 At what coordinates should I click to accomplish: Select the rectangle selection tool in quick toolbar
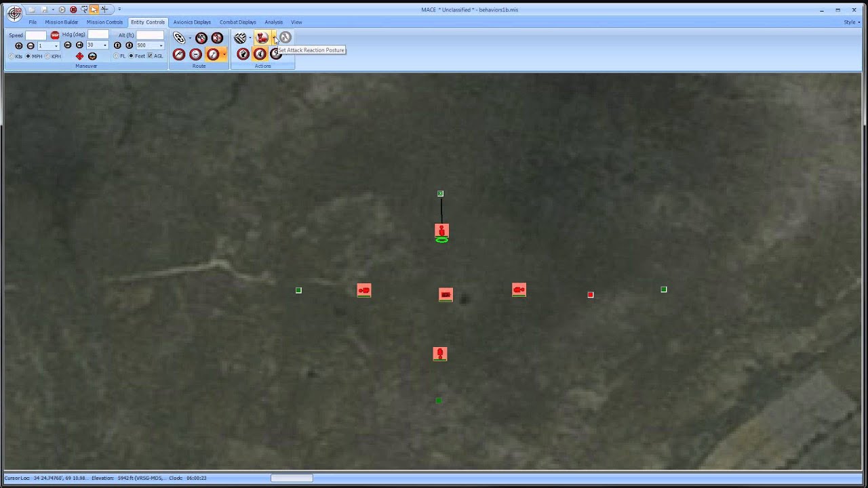[x=84, y=9]
